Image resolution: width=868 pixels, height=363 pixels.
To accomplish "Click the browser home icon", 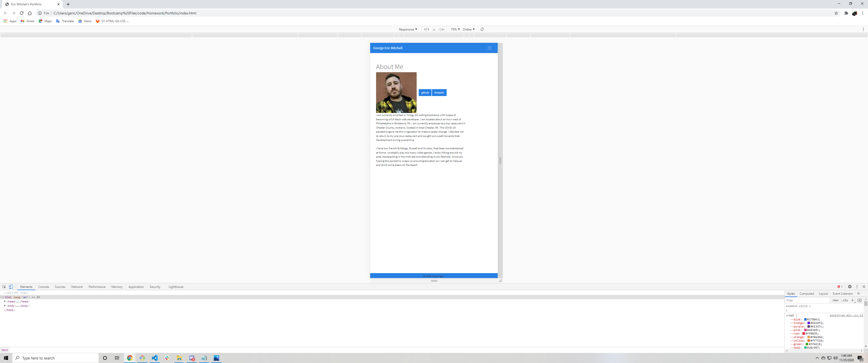I will pyautogui.click(x=30, y=13).
